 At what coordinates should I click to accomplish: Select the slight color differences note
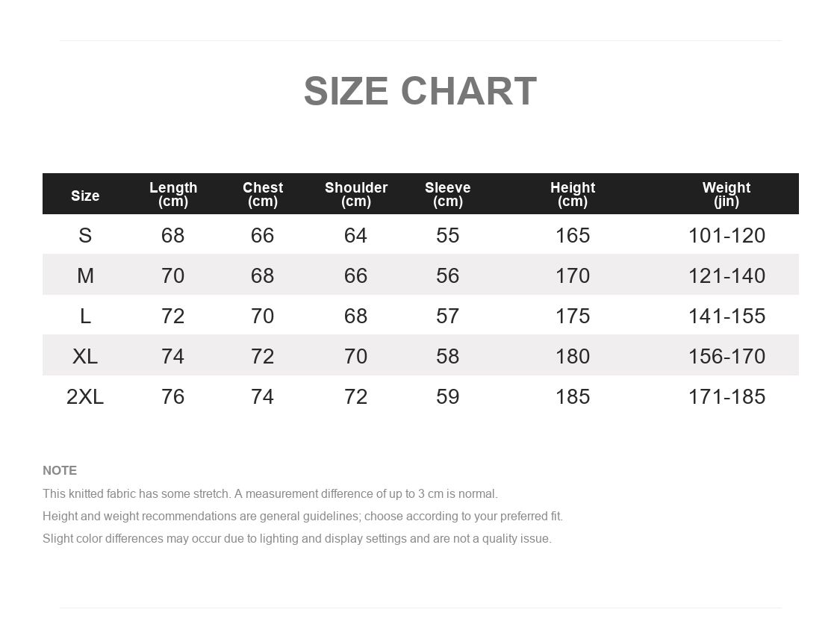(x=296, y=539)
